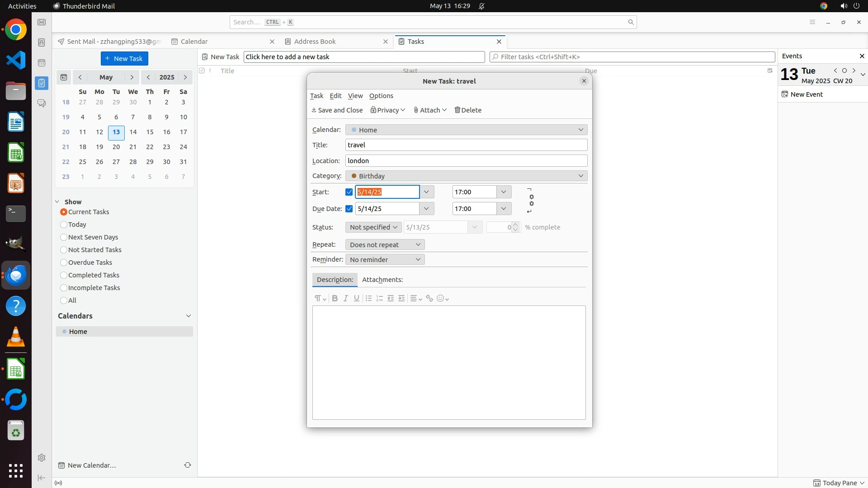Screen dimensions: 868x488
Task: Increase the percent complete stepper
Action: (515, 225)
